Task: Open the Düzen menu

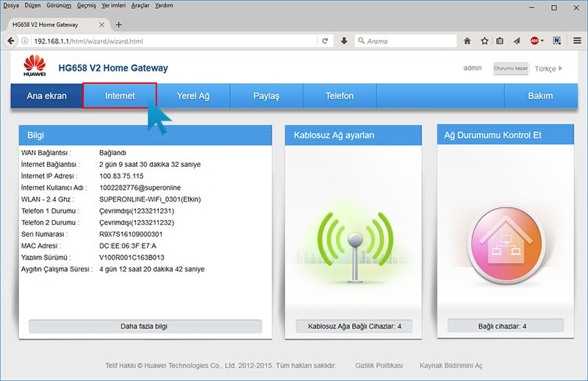Action: coord(32,5)
